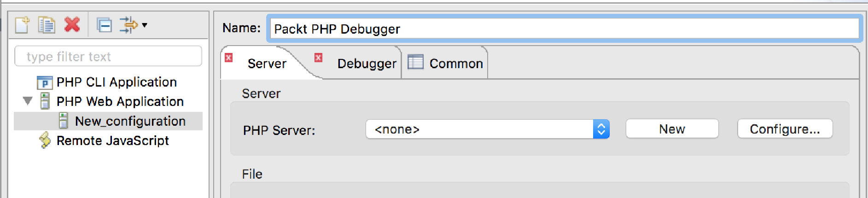868x198 pixels.
Task: Create a new launch configuration
Action: point(22,25)
